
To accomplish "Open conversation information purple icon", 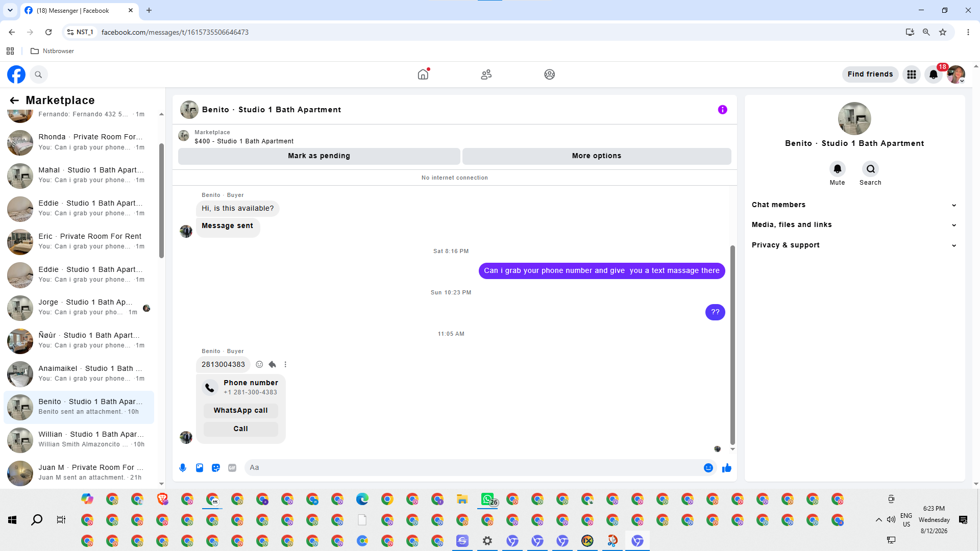I will click(723, 110).
